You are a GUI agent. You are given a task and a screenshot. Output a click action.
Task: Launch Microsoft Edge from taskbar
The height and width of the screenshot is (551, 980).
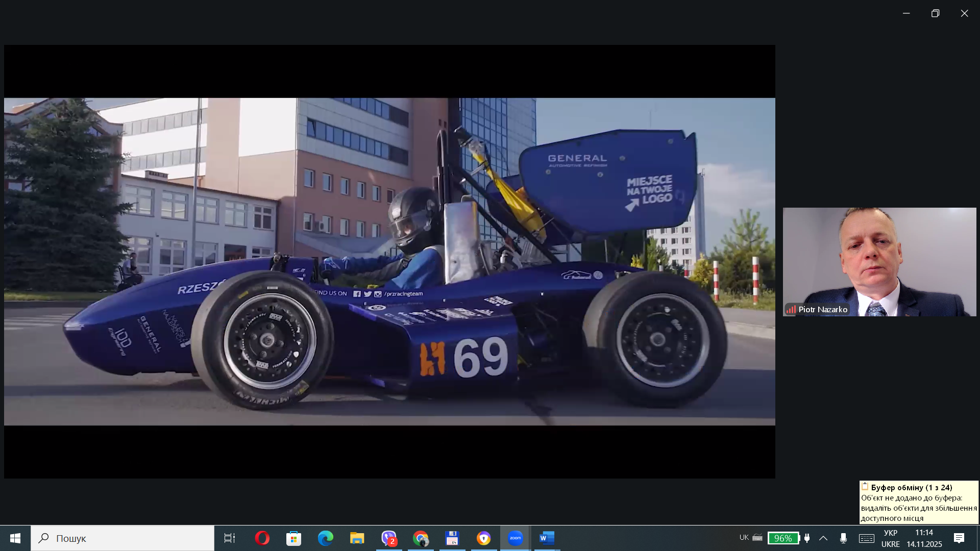tap(325, 538)
